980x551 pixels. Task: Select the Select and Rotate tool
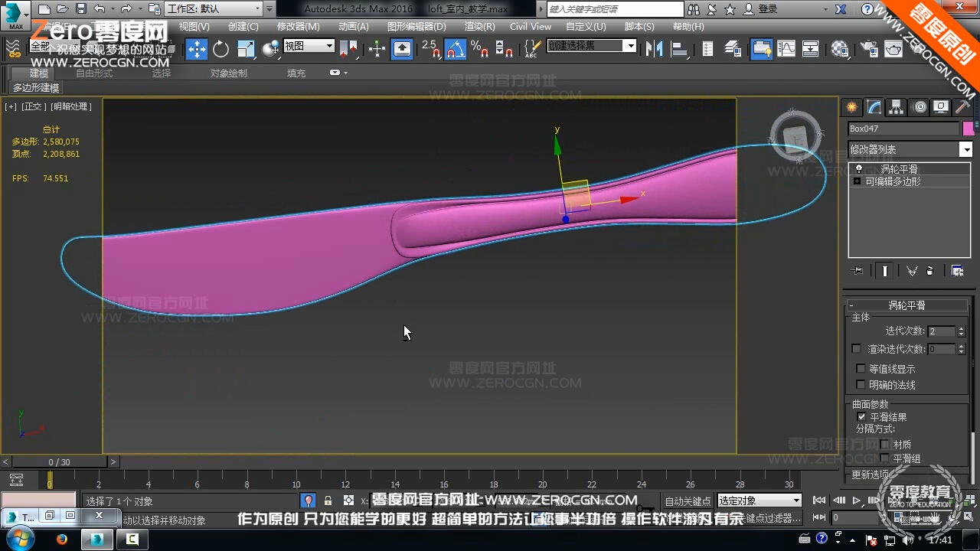[x=221, y=49]
